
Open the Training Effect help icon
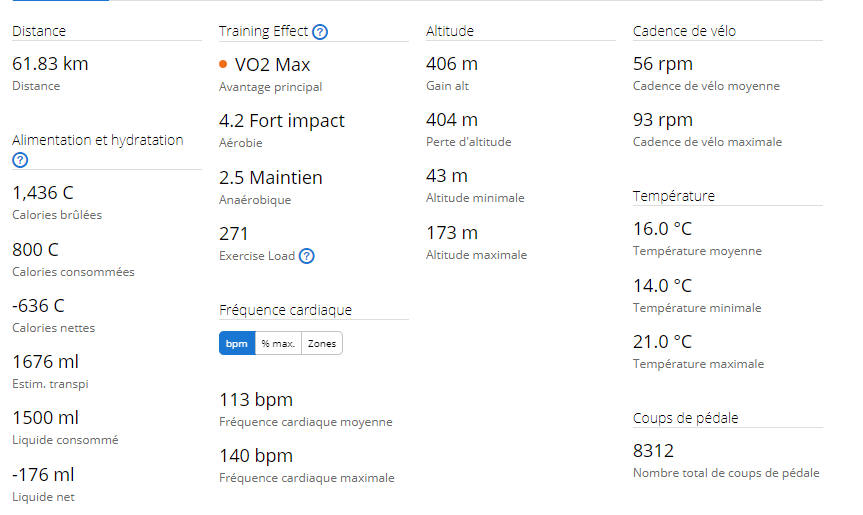[x=320, y=32]
